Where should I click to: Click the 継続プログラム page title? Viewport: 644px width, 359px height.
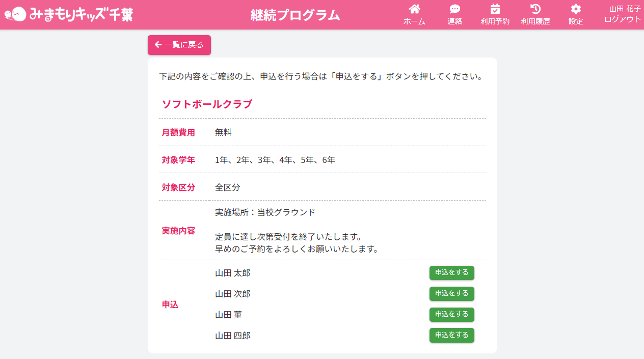pos(295,15)
